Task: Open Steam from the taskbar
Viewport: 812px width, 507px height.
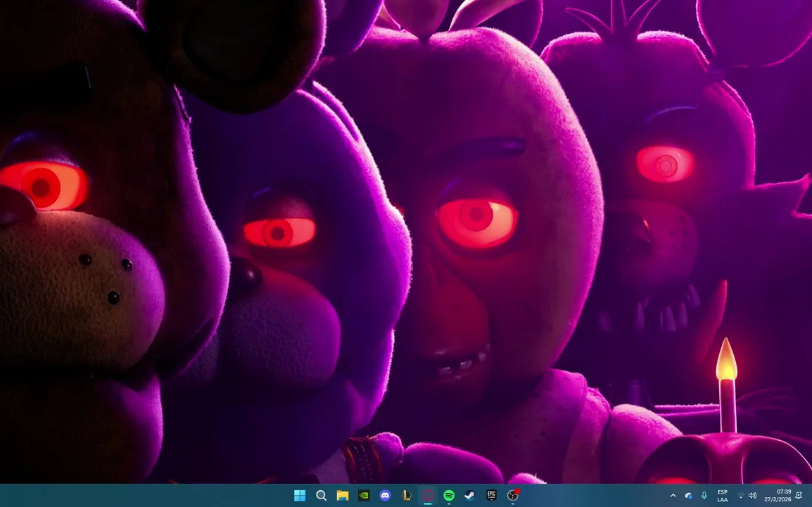Action: 470,496
